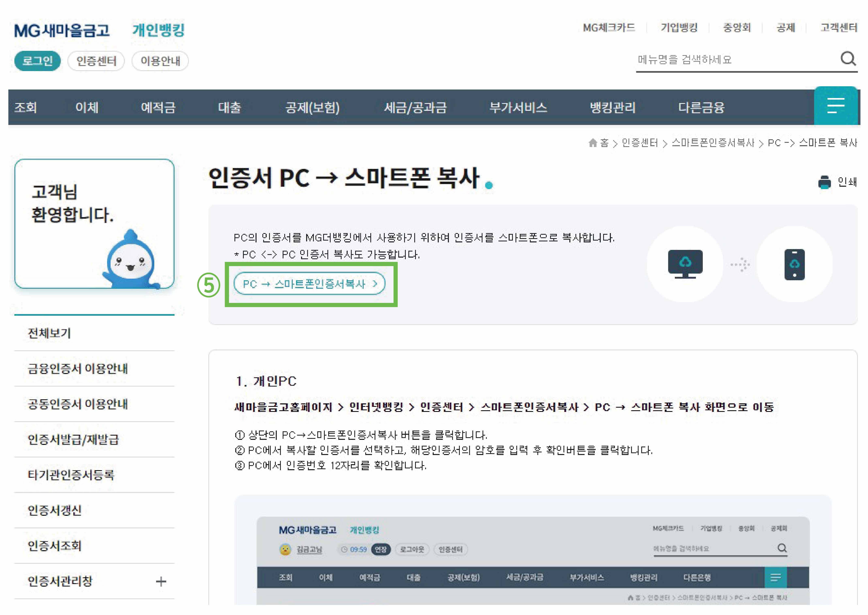
Task: Click PC → 스마트폰인증서복사 button
Action: (x=309, y=284)
